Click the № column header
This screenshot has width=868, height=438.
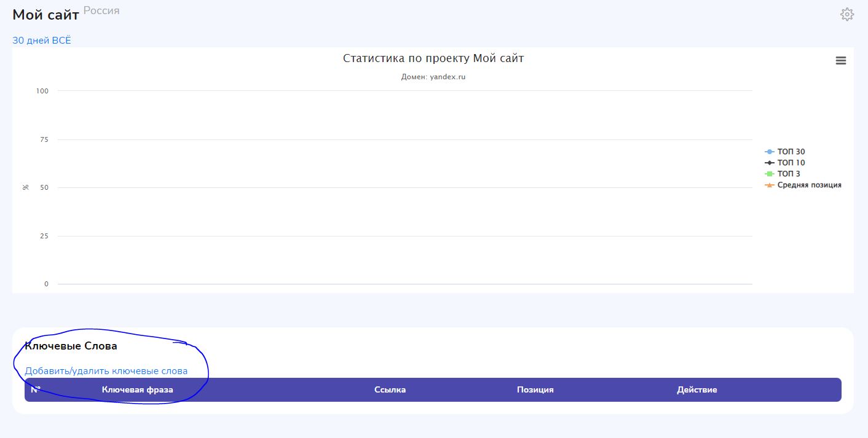pos(35,389)
